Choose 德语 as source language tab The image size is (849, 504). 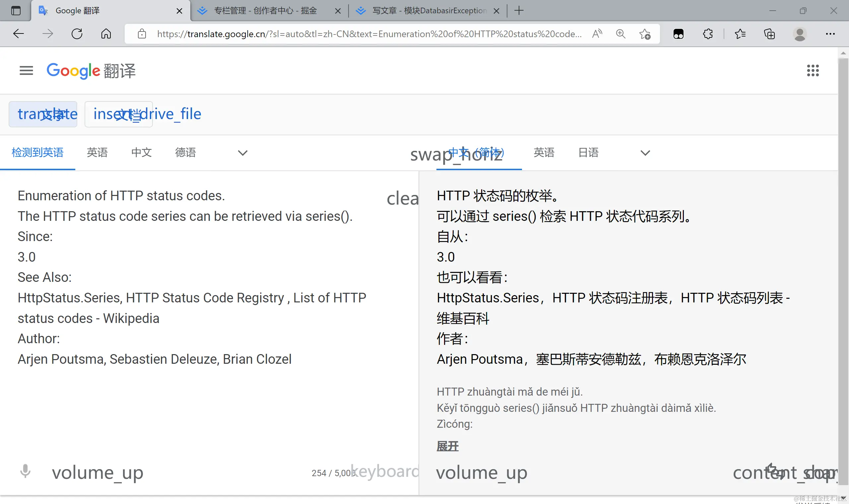point(185,153)
